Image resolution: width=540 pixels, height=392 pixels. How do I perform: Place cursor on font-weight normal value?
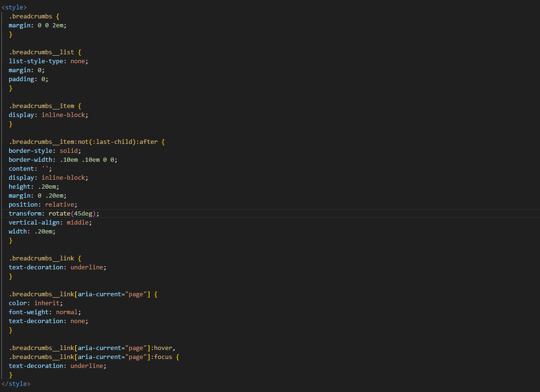pyautogui.click(x=67, y=312)
